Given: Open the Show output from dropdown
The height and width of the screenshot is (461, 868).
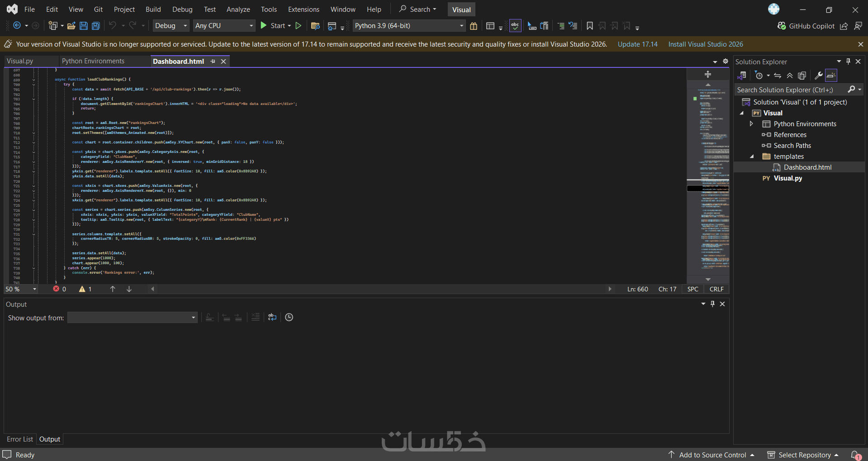Looking at the screenshot, I should (132, 318).
